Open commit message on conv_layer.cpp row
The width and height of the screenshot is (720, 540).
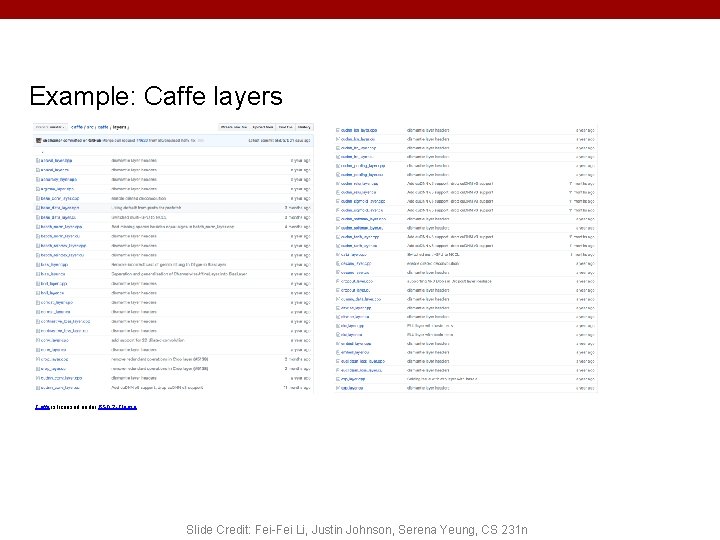[x=148, y=341]
